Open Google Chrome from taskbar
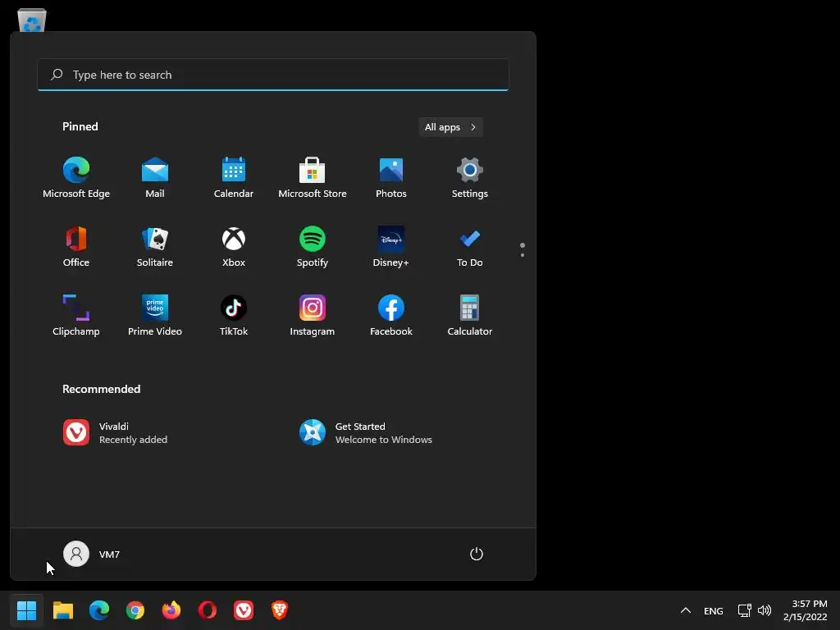The width and height of the screenshot is (840, 630). [x=135, y=610]
